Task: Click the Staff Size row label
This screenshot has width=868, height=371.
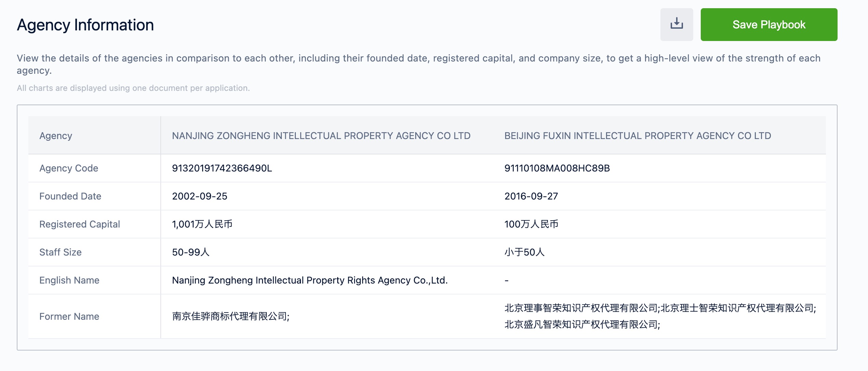Action: [x=61, y=252]
